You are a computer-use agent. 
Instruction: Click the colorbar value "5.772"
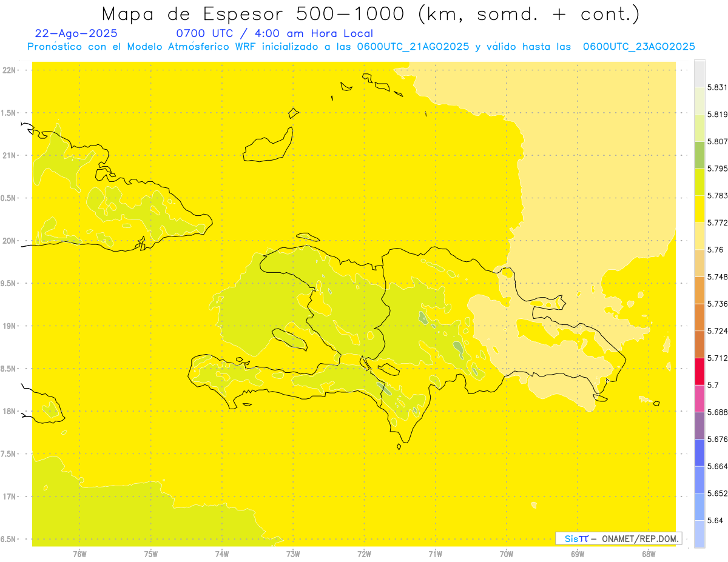pyautogui.click(x=717, y=222)
